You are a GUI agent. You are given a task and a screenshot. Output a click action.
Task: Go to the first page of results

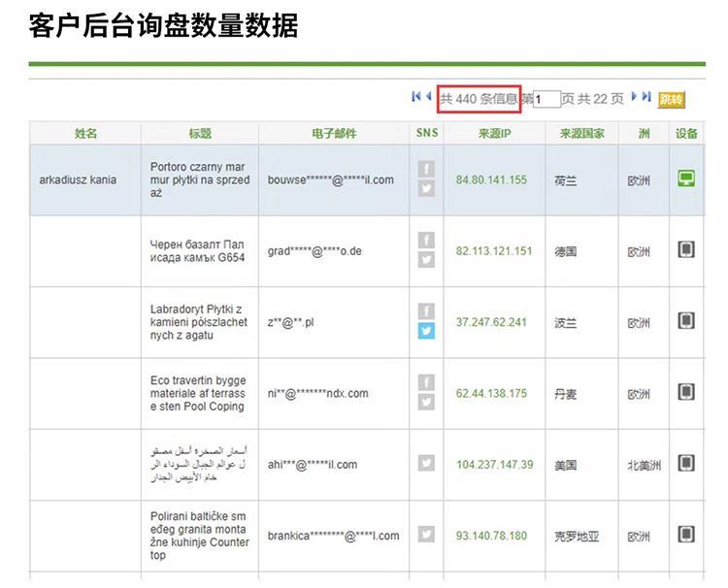[416, 97]
